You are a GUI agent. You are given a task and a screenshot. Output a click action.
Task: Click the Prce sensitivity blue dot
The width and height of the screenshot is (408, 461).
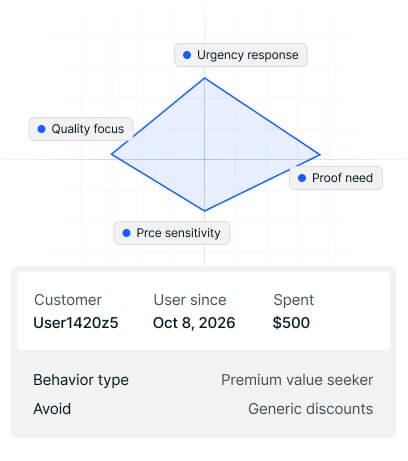126,233
